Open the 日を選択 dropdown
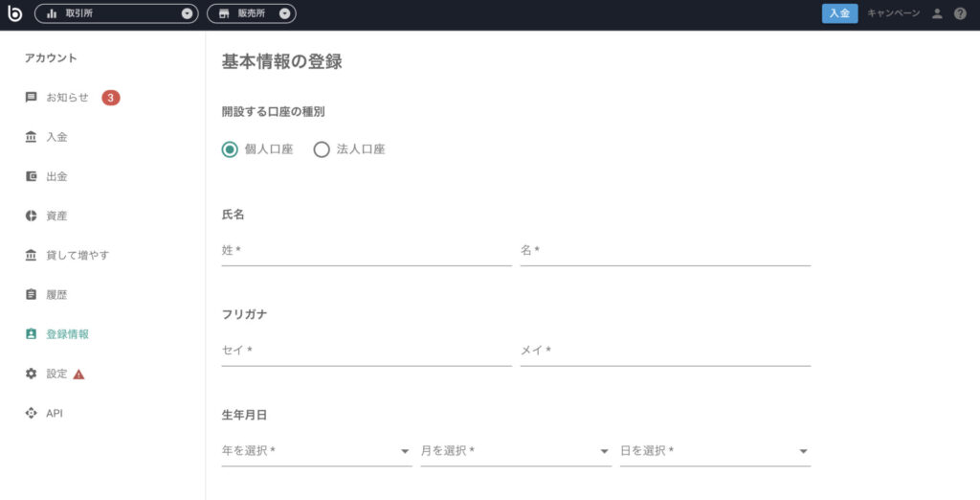980x500 pixels. point(715,450)
